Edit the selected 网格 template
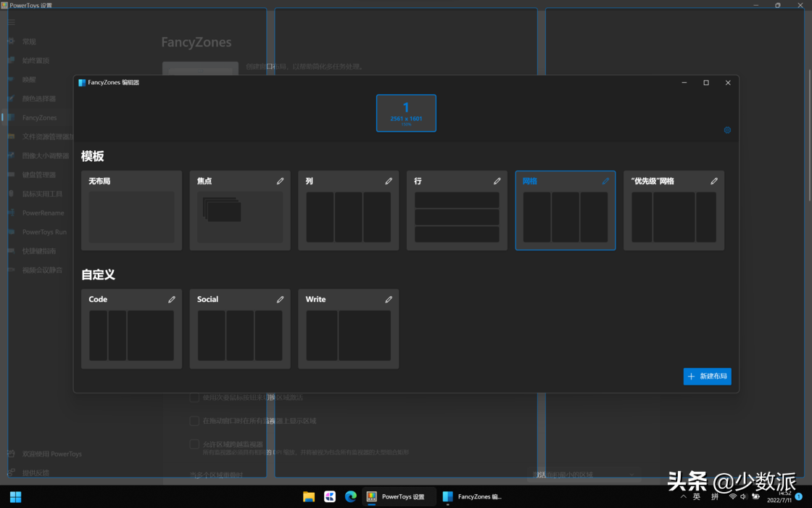Image resolution: width=812 pixels, height=508 pixels. pyautogui.click(x=605, y=181)
